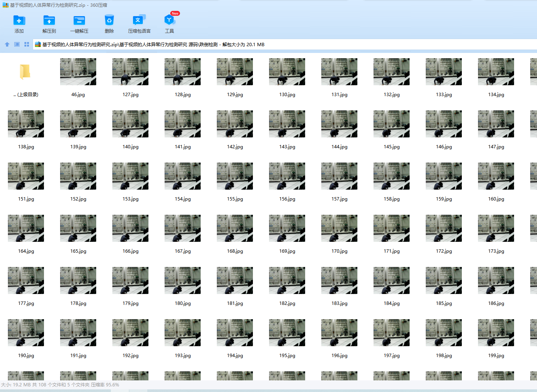
Task: Select the 155.jpg thumbnail
Action: pos(235,176)
